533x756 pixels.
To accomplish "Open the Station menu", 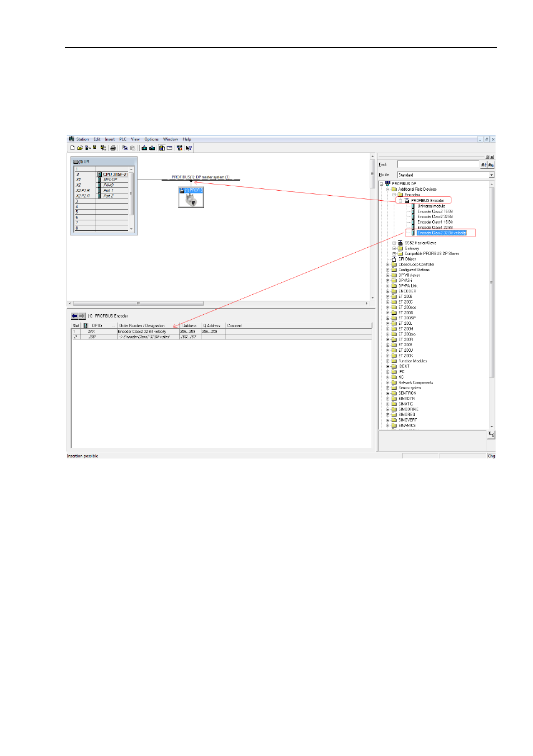I will (83, 139).
